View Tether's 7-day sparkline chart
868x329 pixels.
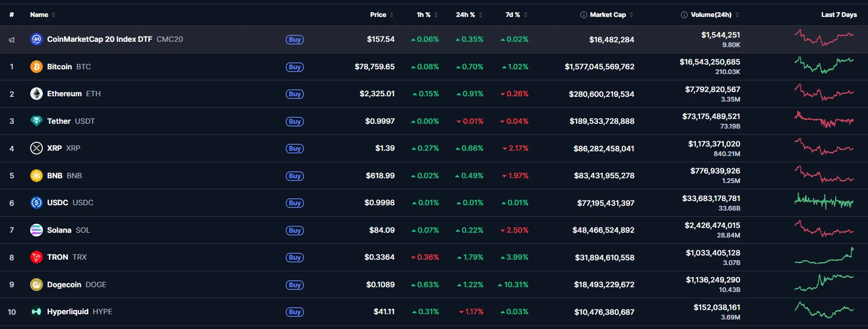(x=824, y=120)
